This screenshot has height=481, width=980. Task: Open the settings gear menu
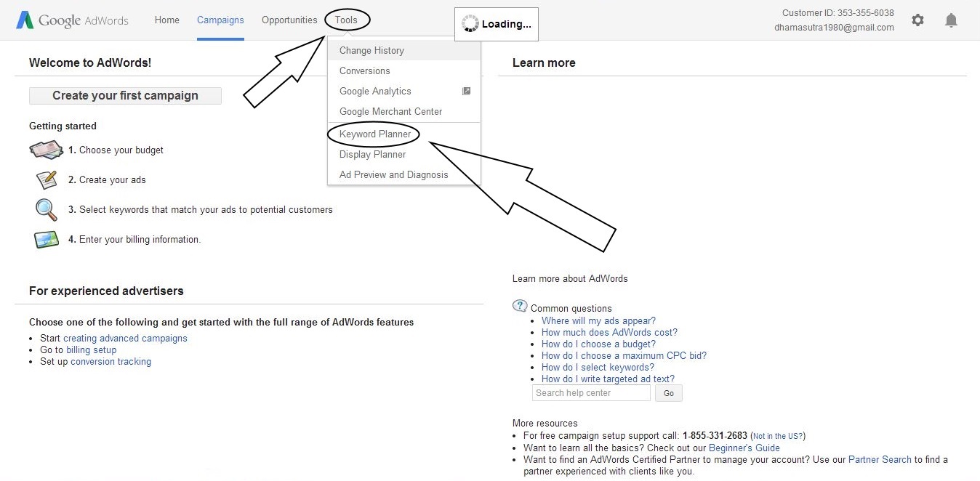point(917,20)
